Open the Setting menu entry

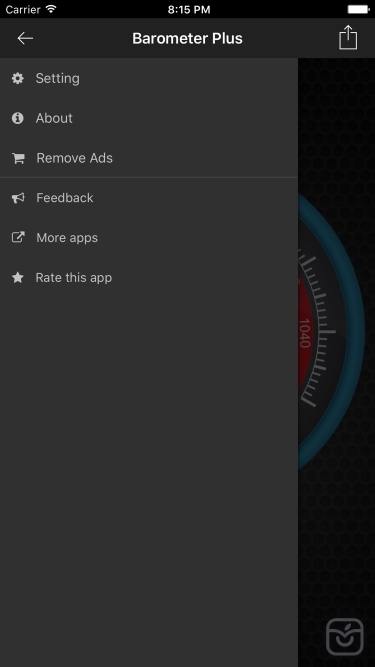pyautogui.click(x=149, y=78)
